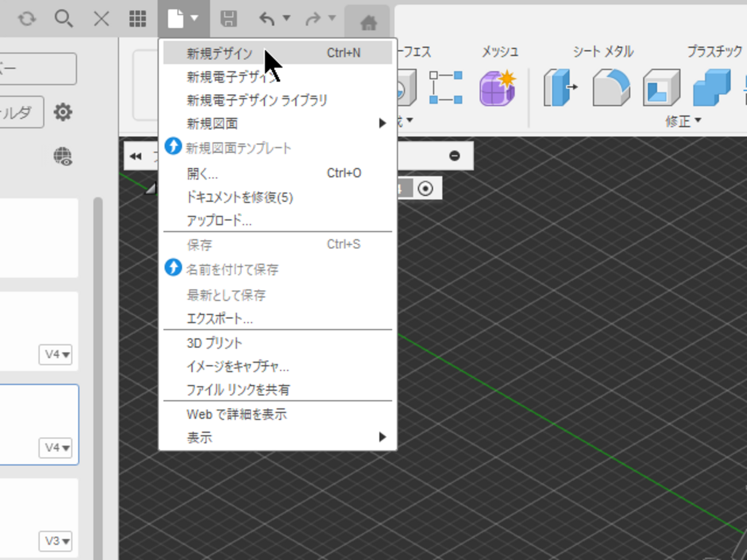Close the data panel with X icon
The height and width of the screenshot is (560, 747).
[101, 19]
